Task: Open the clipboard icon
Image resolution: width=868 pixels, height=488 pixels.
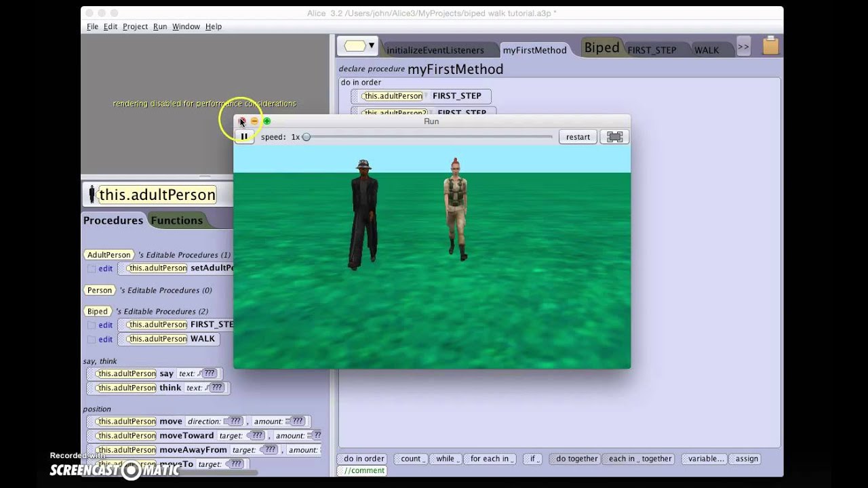Action: (x=770, y=46)
